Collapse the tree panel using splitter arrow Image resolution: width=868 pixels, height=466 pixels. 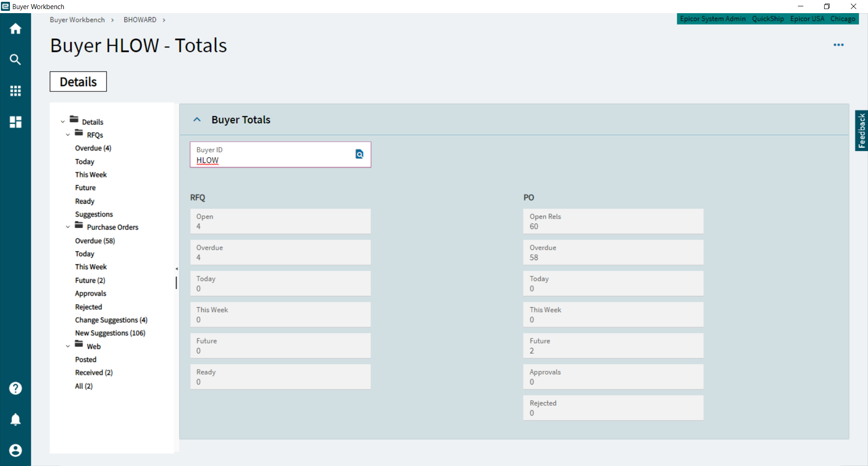tap(176, 269)
